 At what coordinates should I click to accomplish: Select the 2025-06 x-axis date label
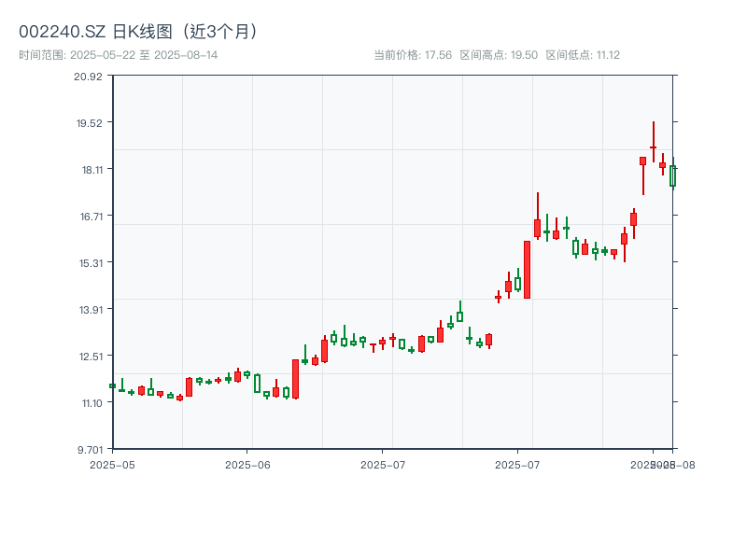coord(247,464)
